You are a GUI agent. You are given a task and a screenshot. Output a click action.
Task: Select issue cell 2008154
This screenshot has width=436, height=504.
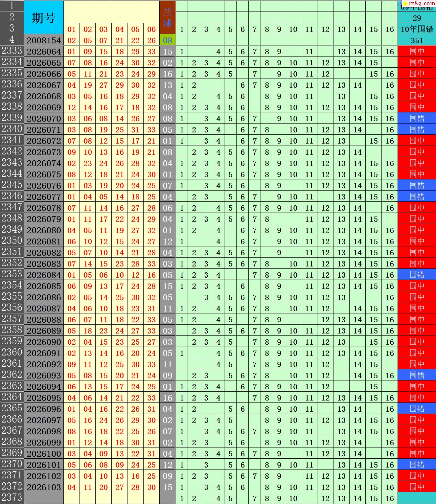click(44, 40)
